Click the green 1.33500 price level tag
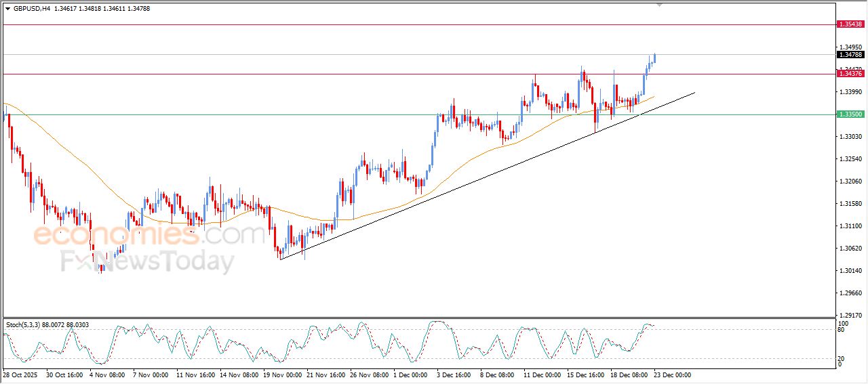This screenshot has height=384, width=868. (850, 115)
